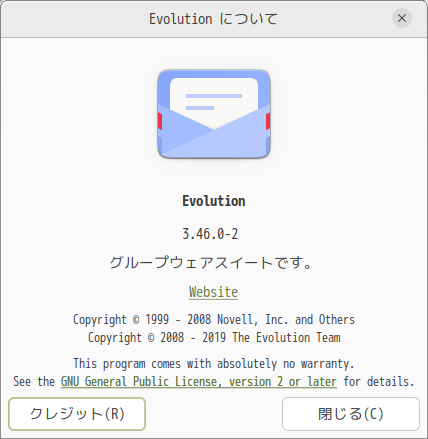Image resolution: width=428 pixels, height=439 pixels.
Task: Click the envelope's lower flap in app icon
Action: click(214, 143)
